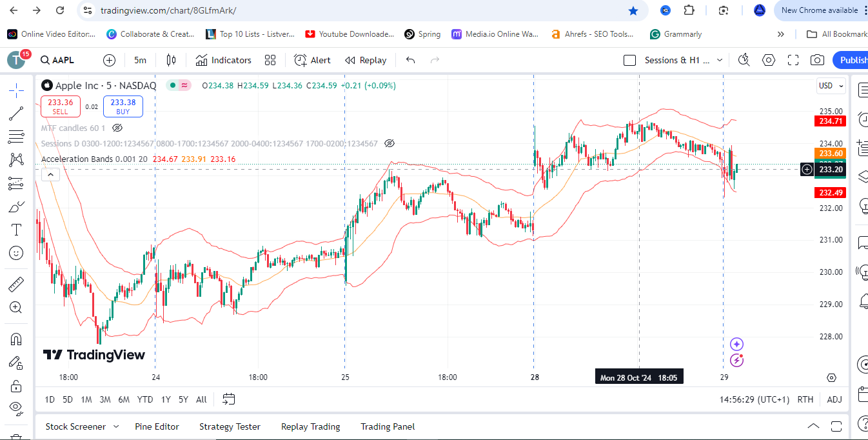Click the Publish button
868x440 pixels.
click(853, 60)
